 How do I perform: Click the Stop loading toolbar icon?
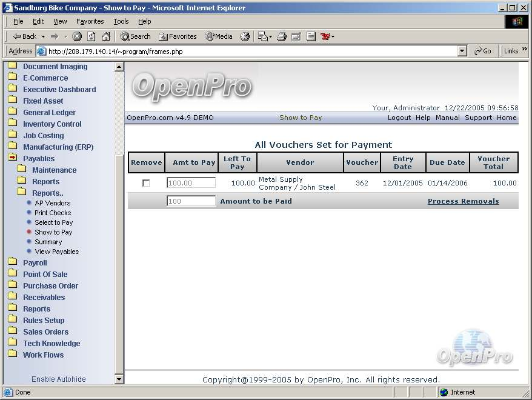[x=77, y=36]
